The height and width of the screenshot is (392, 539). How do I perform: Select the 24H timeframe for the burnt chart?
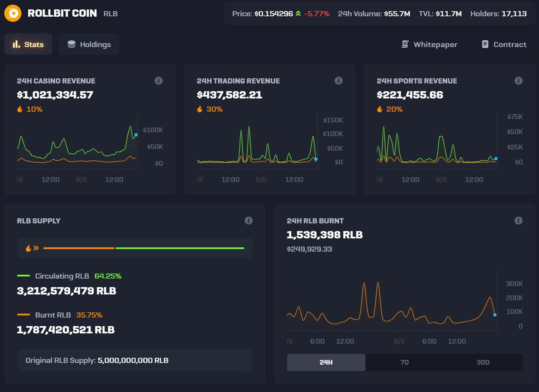(x=326, y=362)
